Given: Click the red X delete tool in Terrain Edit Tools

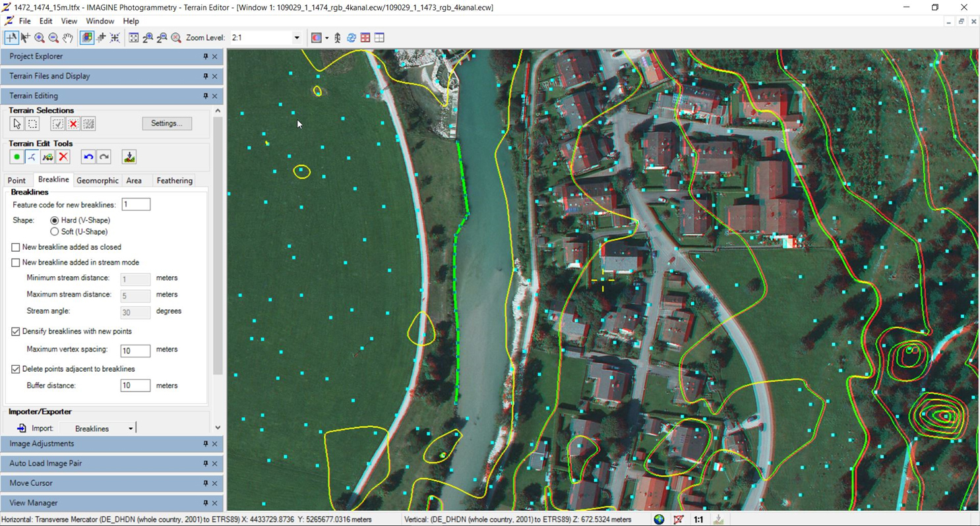Looking at the screenshot, I should click(63, 157).
